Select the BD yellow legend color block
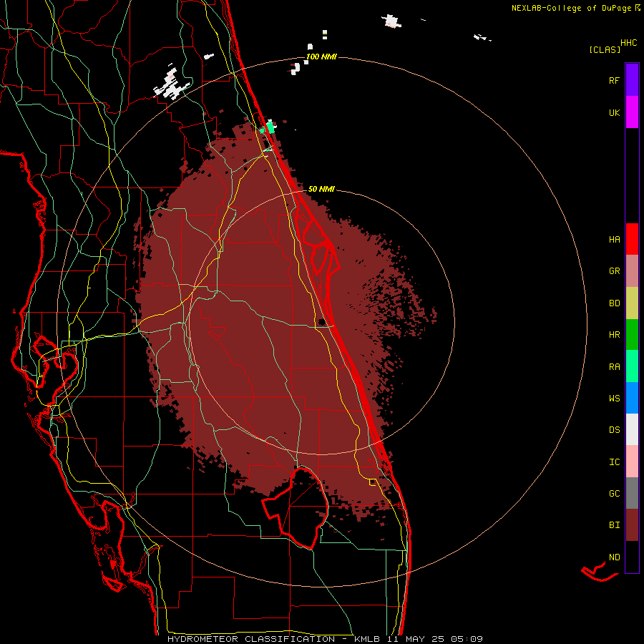 pyautogui.click(x=632, y=303)
